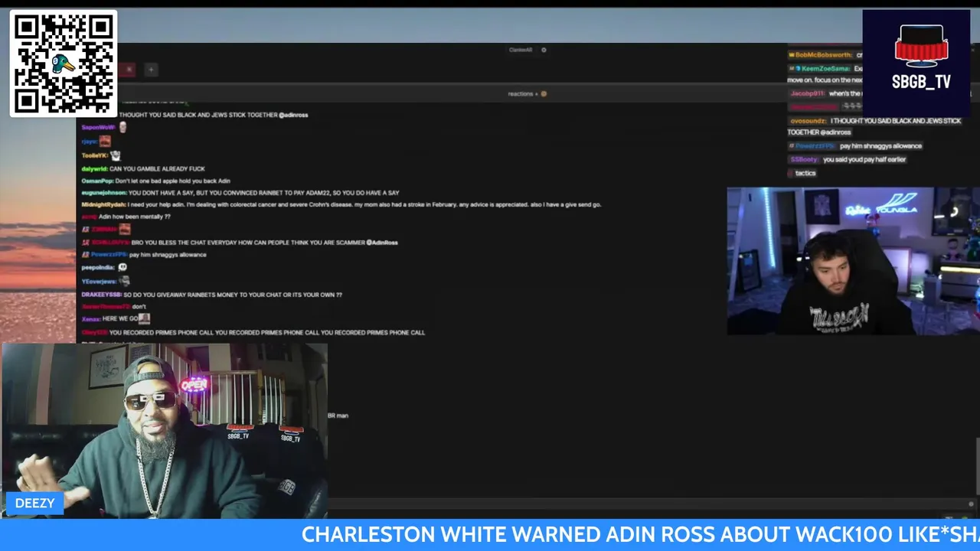Open ovosoundz username in side chat
This screenshot has width=980, height=551.
click(x=808, y=121)
